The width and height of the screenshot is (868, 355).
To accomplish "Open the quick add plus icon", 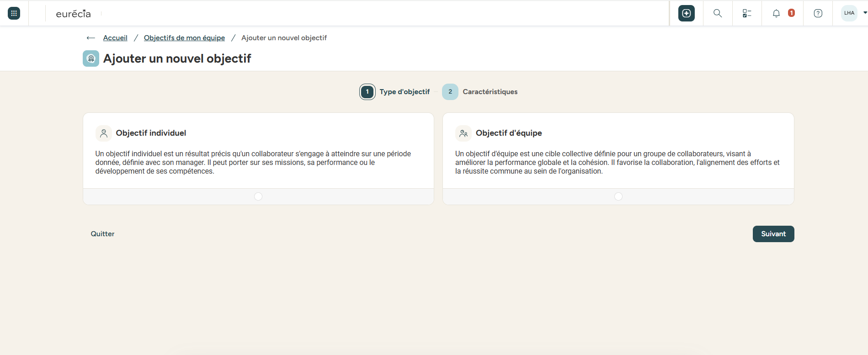I will 687,13.
